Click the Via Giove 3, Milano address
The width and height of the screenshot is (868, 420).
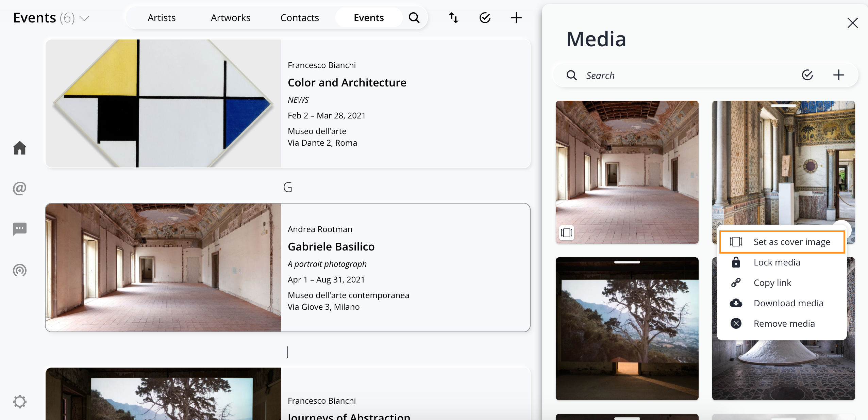point(323,307)
